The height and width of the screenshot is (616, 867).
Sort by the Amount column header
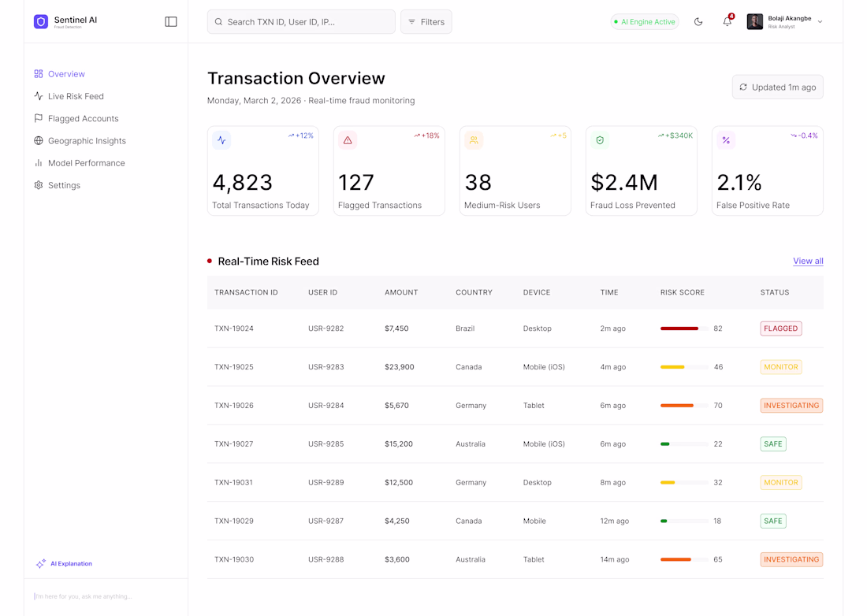[401, 292]
